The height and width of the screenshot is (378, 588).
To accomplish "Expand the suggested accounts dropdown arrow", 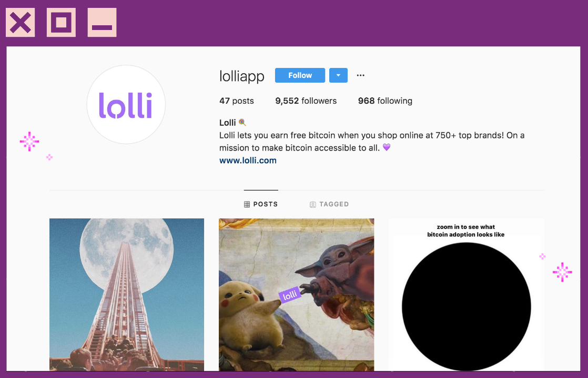I will pyautogui.click(x=338, y=75).
